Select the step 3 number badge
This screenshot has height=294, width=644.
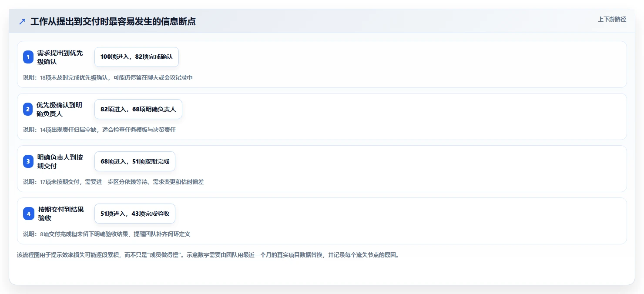click(x=28, y=161)
